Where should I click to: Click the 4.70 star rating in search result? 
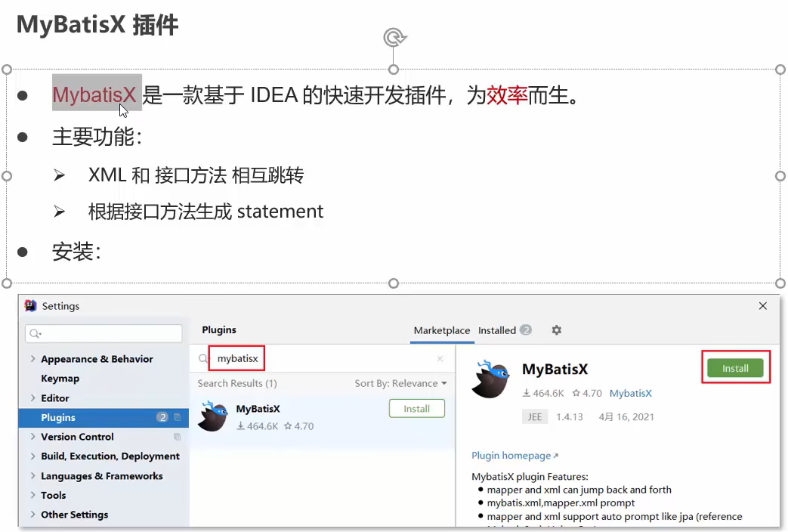[298, 426]
